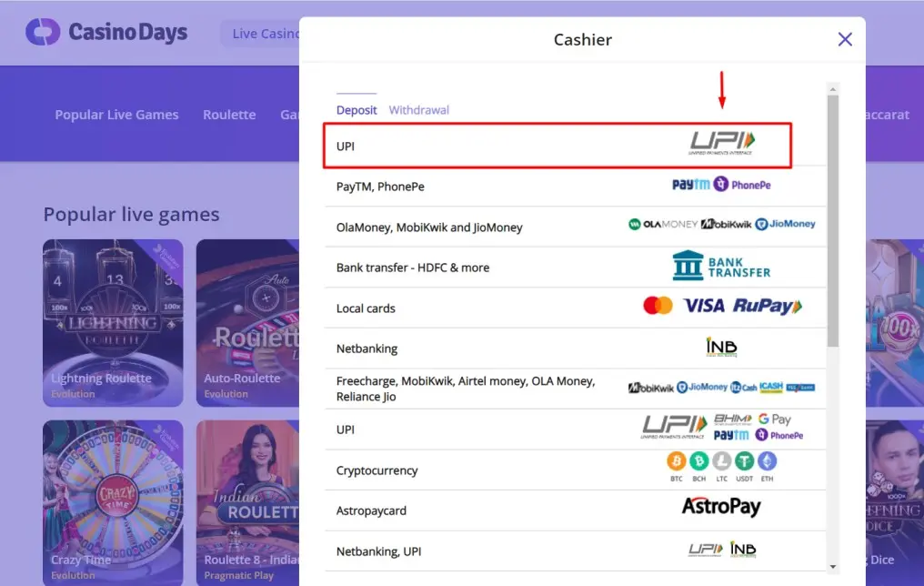Click the AstroPay logo
This screenshot has width=924, height=586.
[721, 507]
